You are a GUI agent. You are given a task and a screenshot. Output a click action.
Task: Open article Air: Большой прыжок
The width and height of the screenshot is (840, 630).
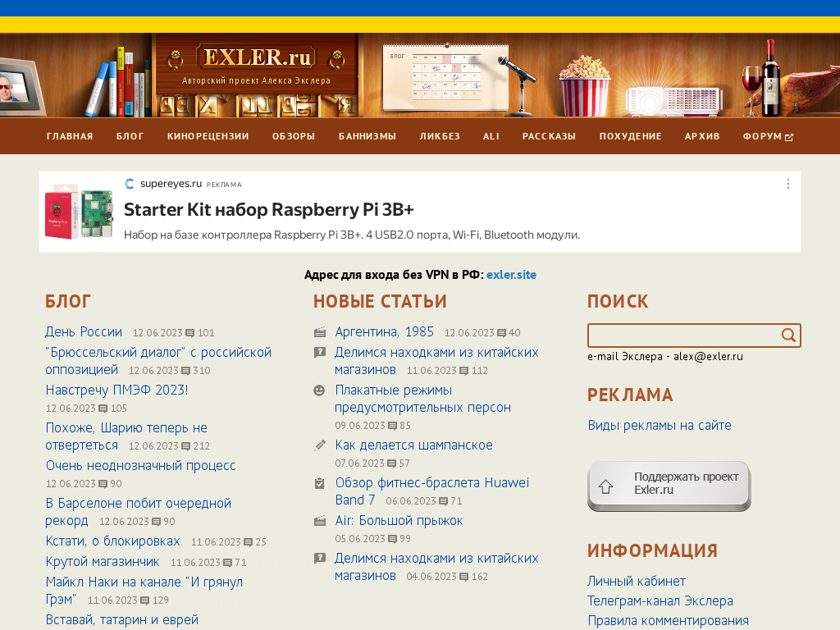[x=399, y=521]
